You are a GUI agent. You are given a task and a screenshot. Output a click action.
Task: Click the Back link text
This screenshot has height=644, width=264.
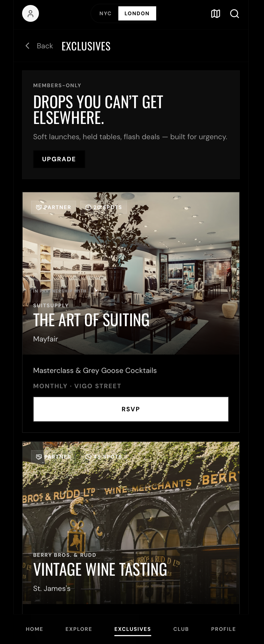click(x=45, y=46)
